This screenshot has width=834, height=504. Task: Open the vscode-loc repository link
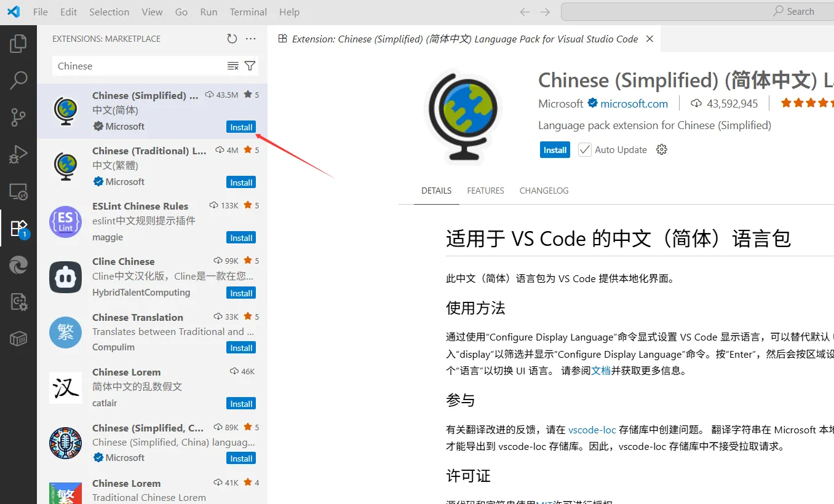[592, 430]
